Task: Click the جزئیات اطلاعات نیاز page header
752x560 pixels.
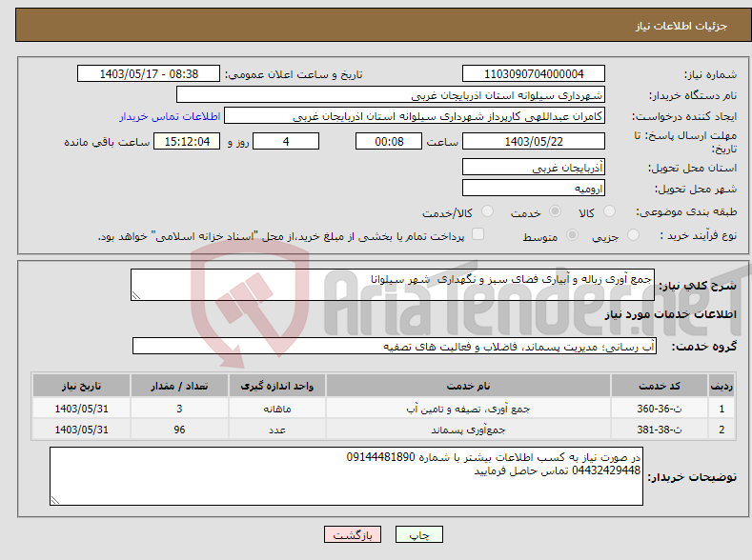Action: click(681, 26)
